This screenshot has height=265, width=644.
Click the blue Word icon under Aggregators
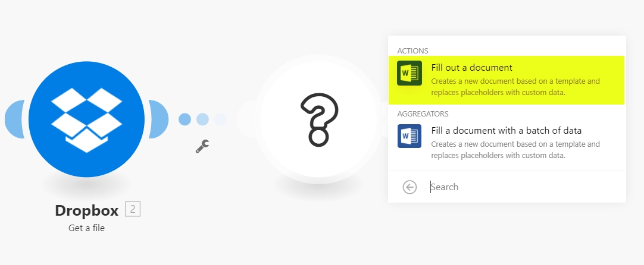pyautogui.click(x=409, y=136)
